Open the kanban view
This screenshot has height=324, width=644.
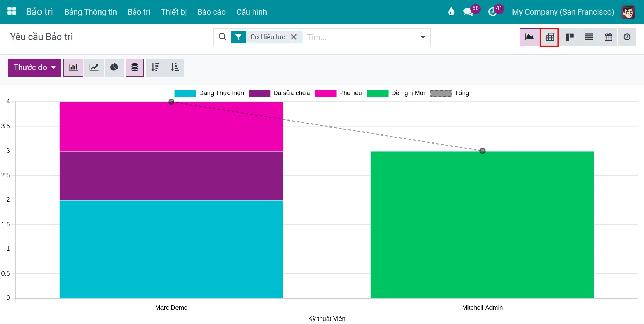coord(569,37)
